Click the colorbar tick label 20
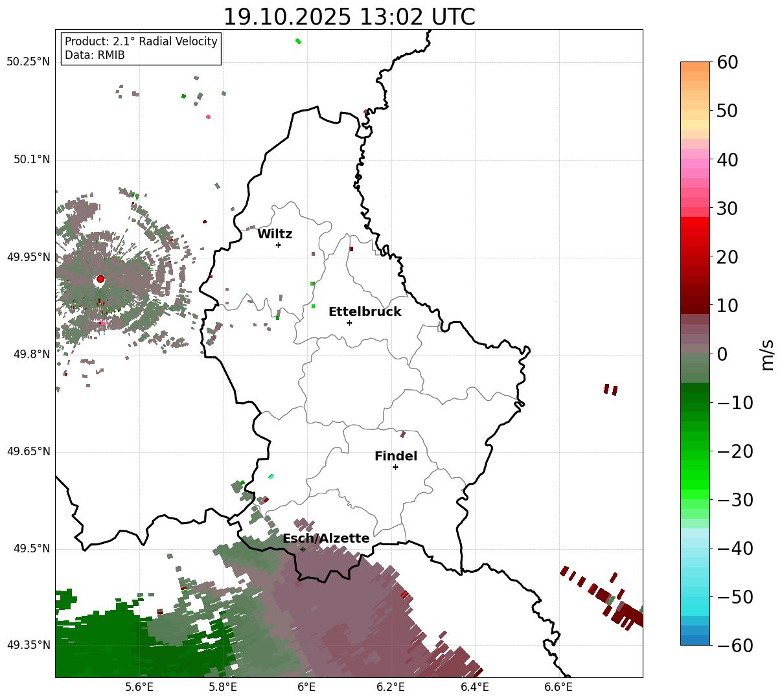Image resolution: width=782 pixels, height=700 pixels. pos(728,257)
